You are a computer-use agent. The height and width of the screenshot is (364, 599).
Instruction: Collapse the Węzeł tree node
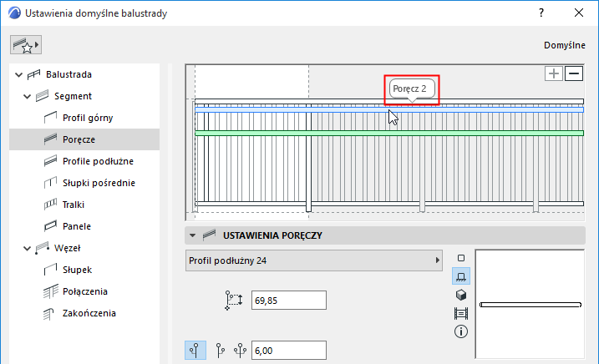[x=27, y=248]
